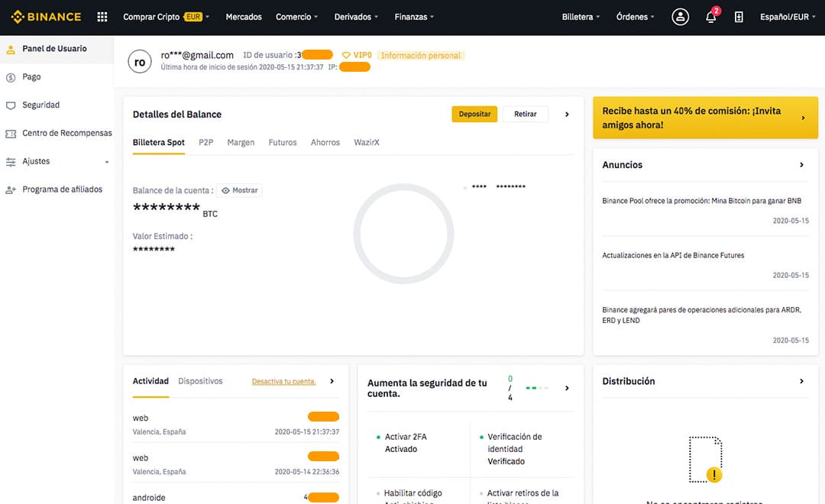
Task: Click Verificación de identidad Verificado item
Action: pos(511,449)
